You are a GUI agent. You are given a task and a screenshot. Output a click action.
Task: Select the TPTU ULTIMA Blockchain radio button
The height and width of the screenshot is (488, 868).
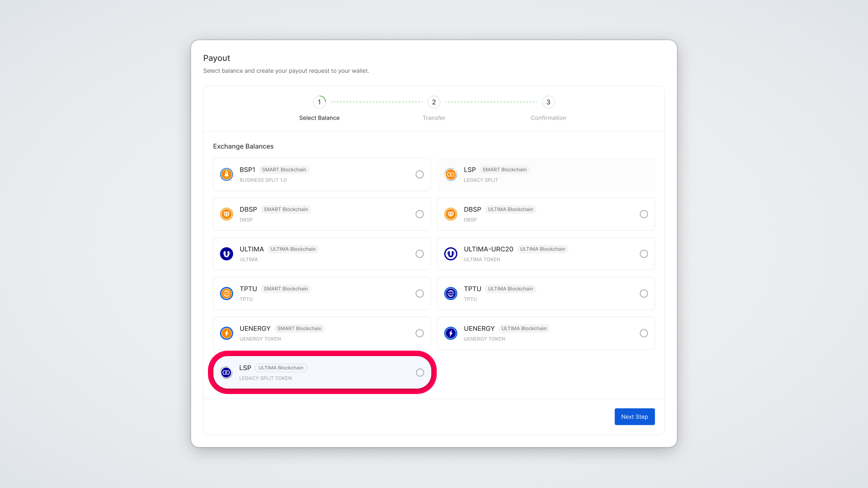(x=644, y=294)
